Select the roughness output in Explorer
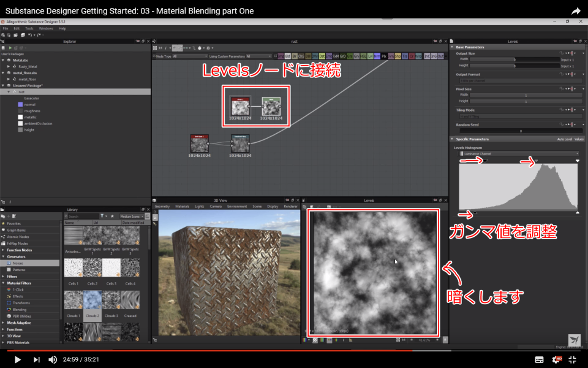The image size is (588, 368). [32, 111]
